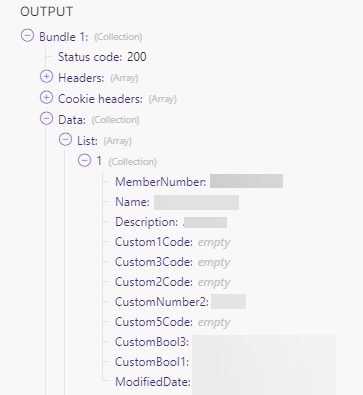Click the ModifiedDate label
This screenshot has height=395, width=363.
[x=153, y=382]
